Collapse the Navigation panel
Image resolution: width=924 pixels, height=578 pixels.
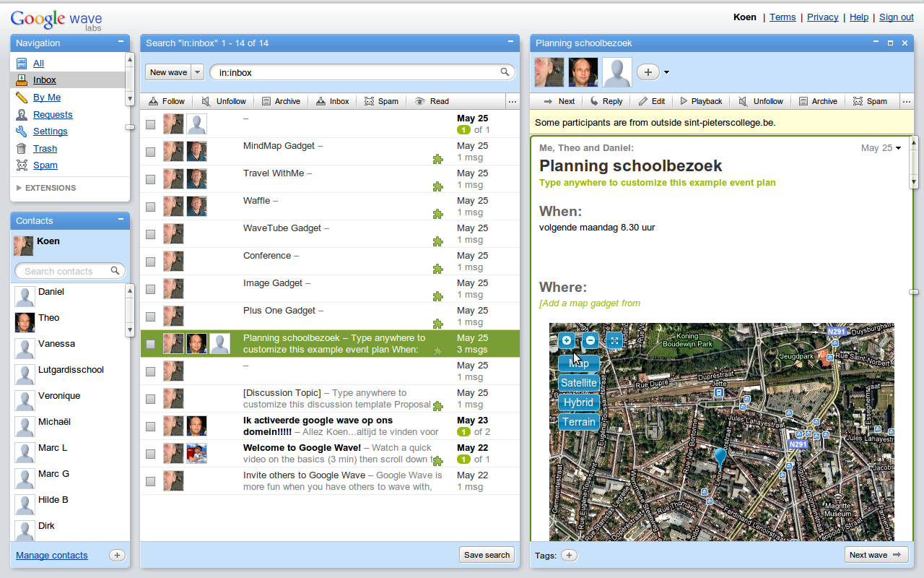pos(121,43)
